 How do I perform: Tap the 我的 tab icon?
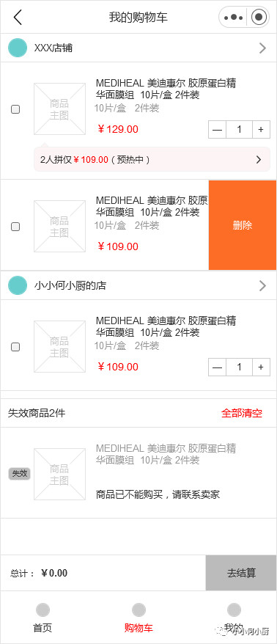[x=234, y=610]
